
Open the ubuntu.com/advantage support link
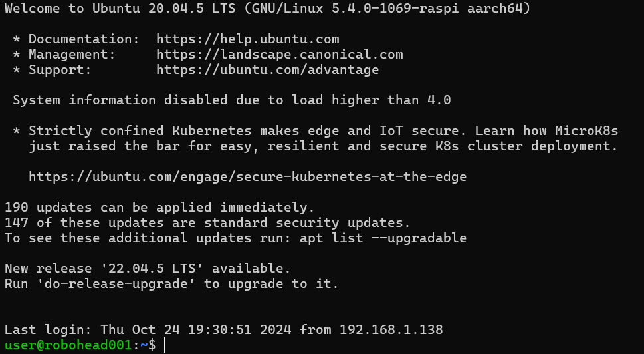267,70
